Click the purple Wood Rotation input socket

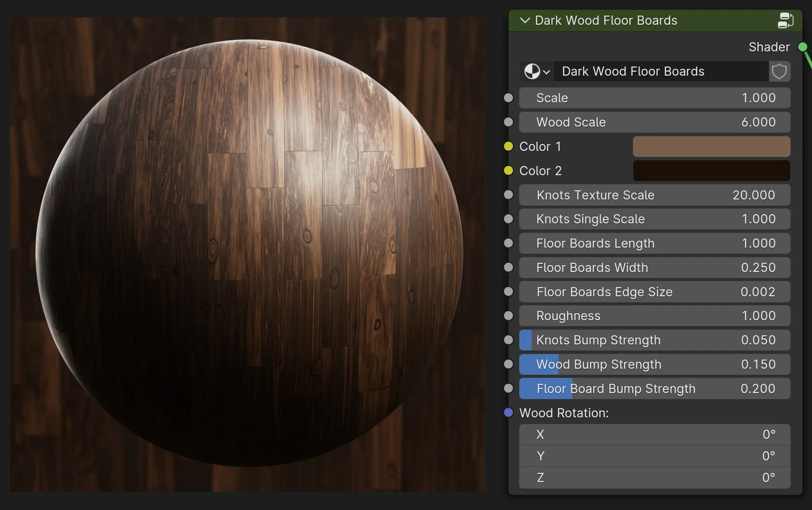(508, 413)
